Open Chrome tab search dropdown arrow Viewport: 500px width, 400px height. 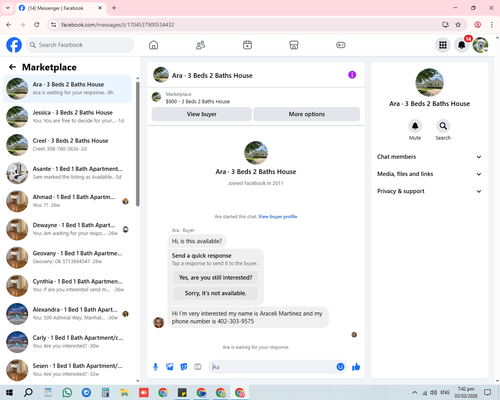[8, 8]
